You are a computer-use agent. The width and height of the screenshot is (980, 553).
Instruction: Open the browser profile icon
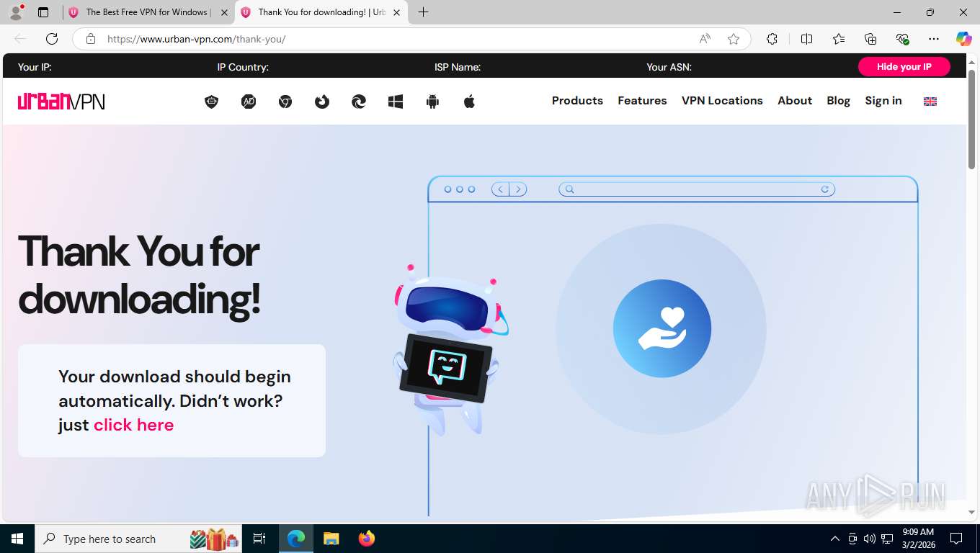click(16, 12)
